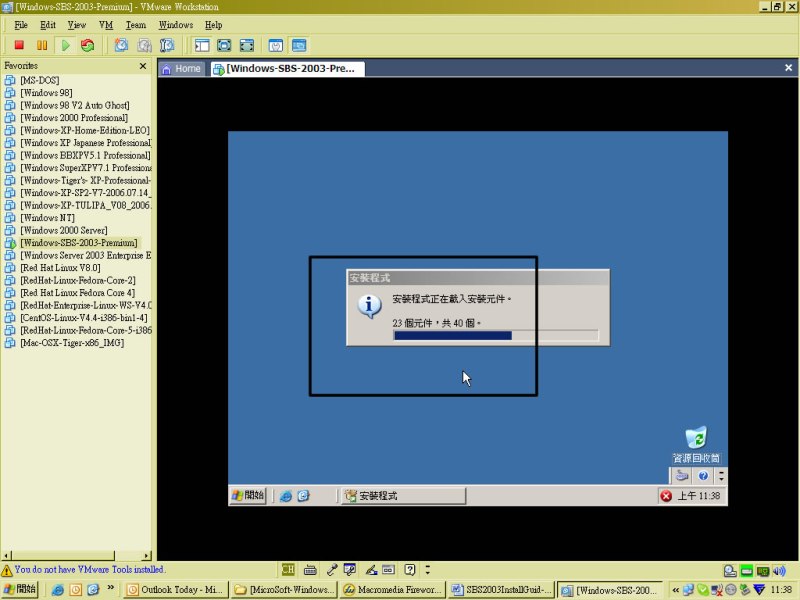Open the MicroSoft-Windows folder taskbar button
The height and width of the screenshot is (600, 800).
(x=285, y=590)
